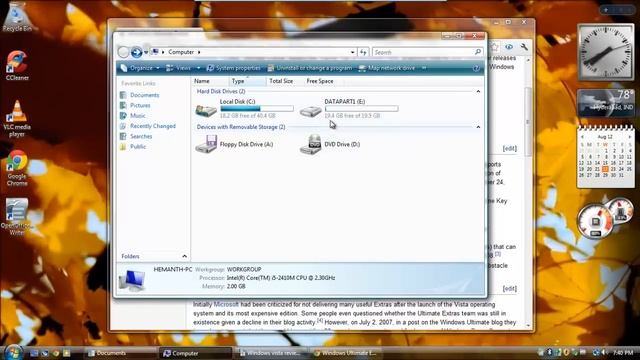Click the computer icon in the address bar
The image size is (640, 360).
[x=155, y=52]
